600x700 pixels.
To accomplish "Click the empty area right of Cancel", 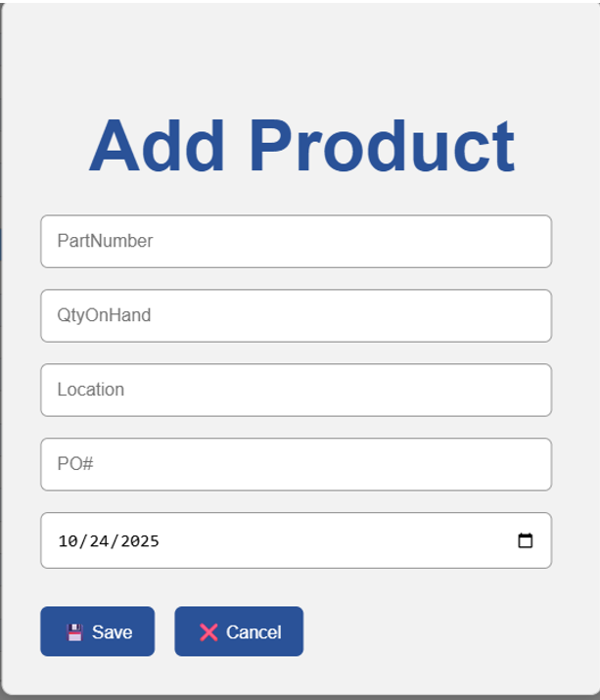I will tap(440, 631).
